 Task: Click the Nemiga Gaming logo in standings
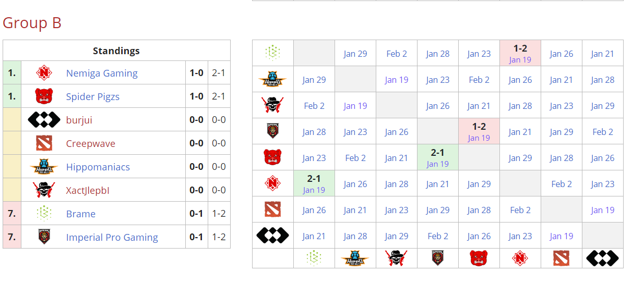44,73
